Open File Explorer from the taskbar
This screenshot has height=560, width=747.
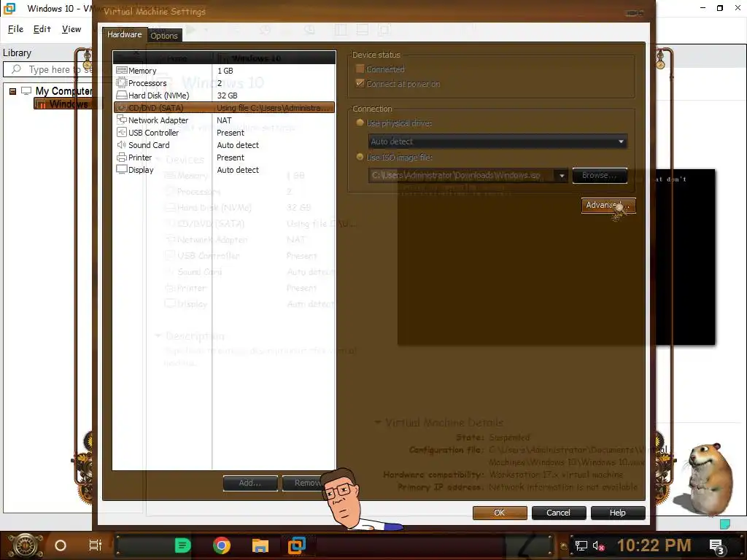tap(260, 545)
